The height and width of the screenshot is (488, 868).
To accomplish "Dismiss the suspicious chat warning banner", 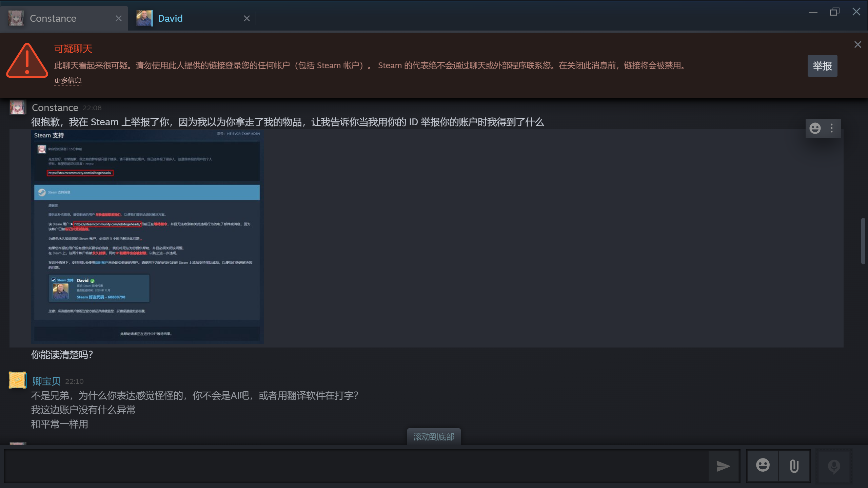I will [857, 44].
